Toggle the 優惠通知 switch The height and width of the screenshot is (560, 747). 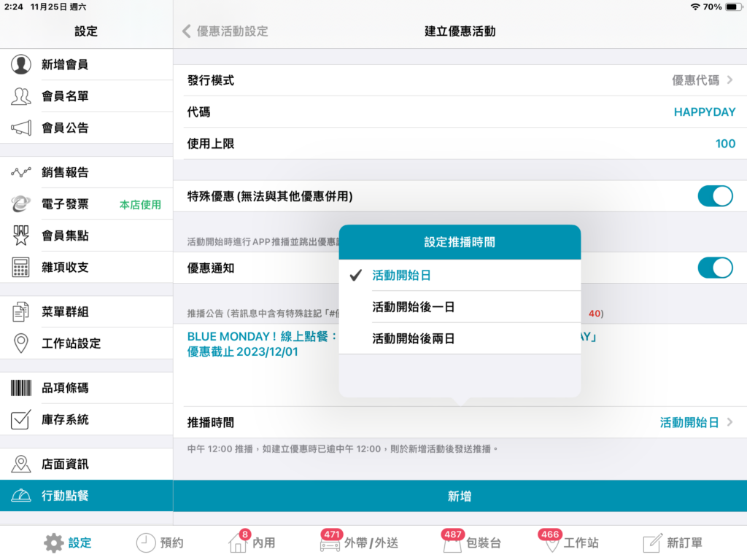coord(715,268)
